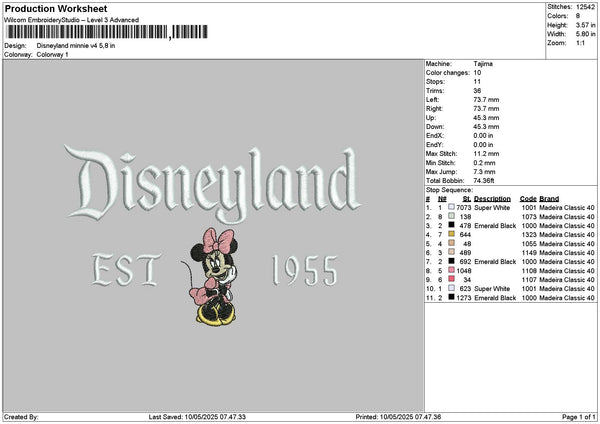Select the gold swatch for code 1323
The width and height of the screenshot is (600, 424).
(x=452, y=234)
